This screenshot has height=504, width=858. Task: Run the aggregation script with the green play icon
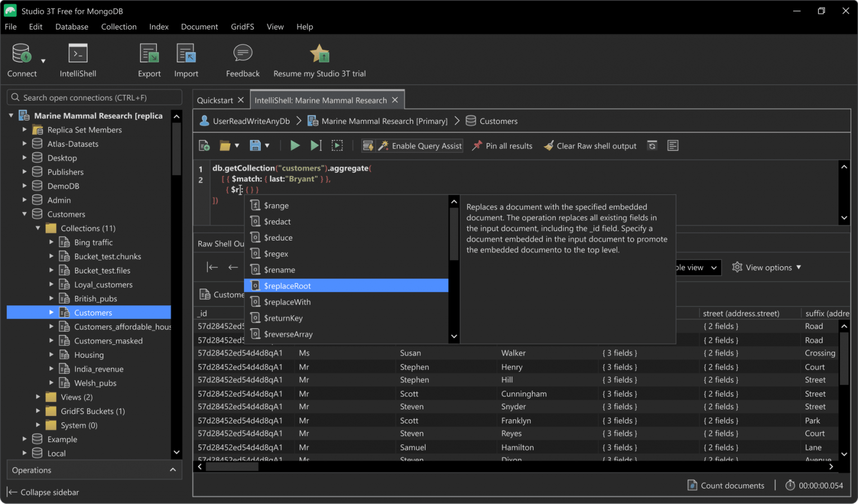[295, 145]
